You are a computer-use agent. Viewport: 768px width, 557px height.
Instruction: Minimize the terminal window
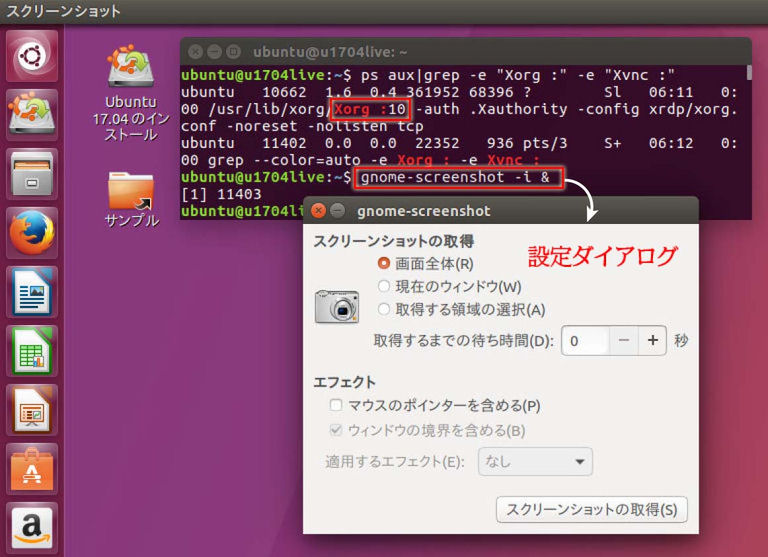tap(214, 51)
